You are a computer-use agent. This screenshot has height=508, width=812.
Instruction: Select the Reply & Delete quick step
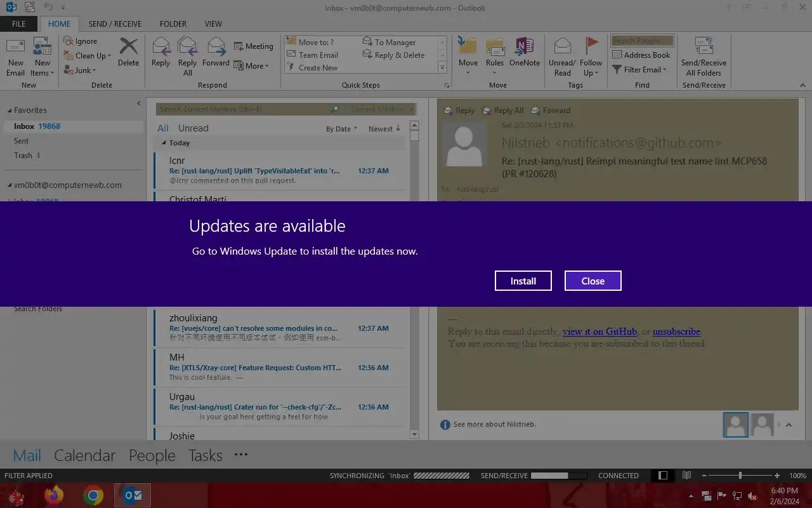[393, 55]
